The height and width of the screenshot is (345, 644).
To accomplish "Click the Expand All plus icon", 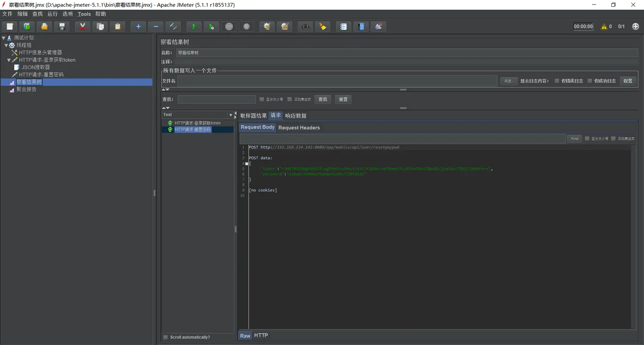I will (138, 26).
